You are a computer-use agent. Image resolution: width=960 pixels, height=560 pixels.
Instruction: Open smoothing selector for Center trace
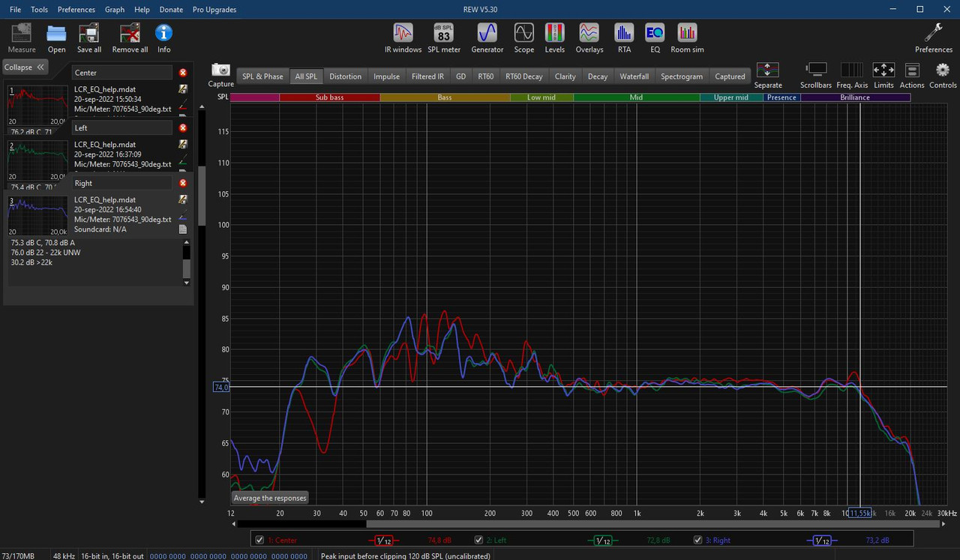(382, 540)
